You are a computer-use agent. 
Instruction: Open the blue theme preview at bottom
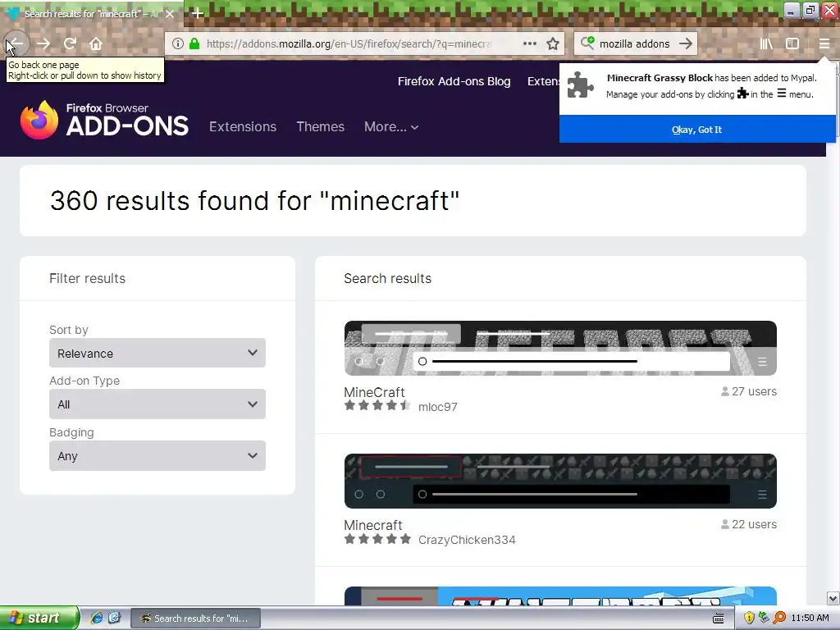pyautogui.click(x=560, y=596)
